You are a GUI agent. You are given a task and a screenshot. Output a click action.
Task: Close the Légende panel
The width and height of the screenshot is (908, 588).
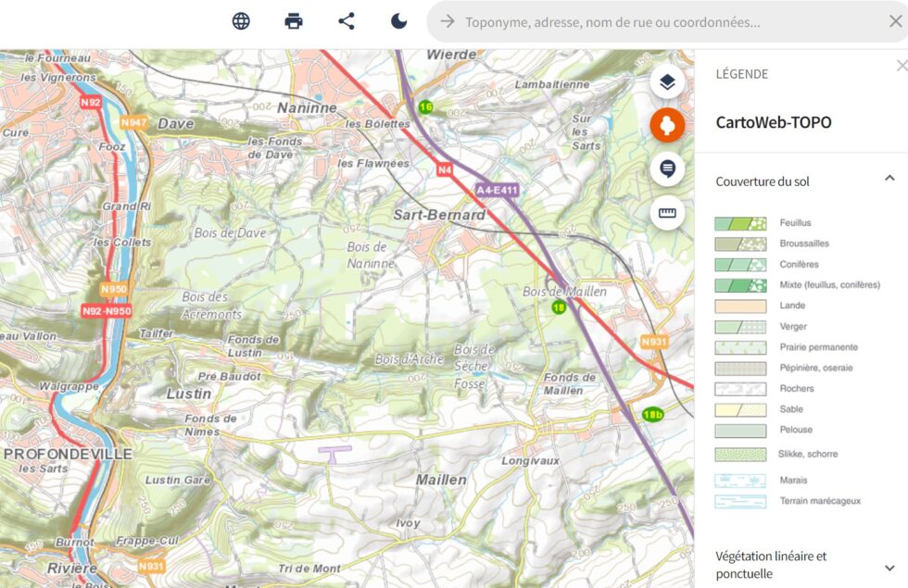point(902,66)
